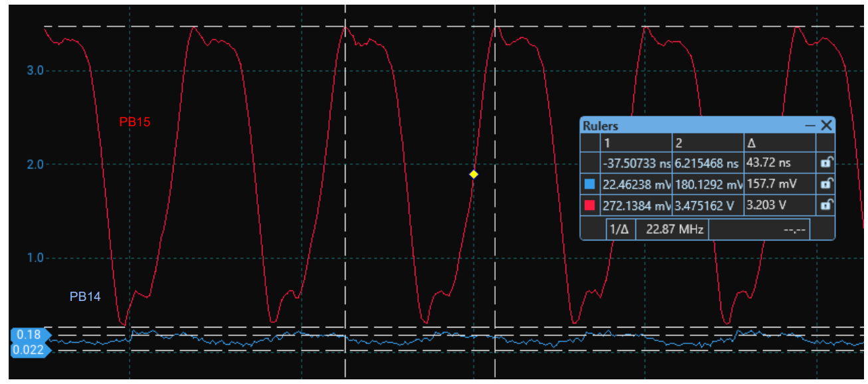Select the PB14 blue channel label
This screenshot has width=868, height=384.
[85, 297]
